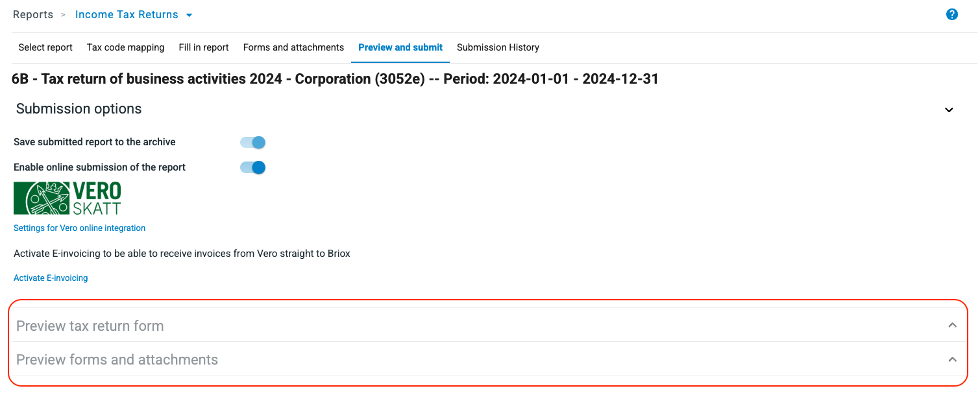Expand the Preview forms and attachments section
The height and width of the screenshot is (408, 980).
(x=952, y=359)
